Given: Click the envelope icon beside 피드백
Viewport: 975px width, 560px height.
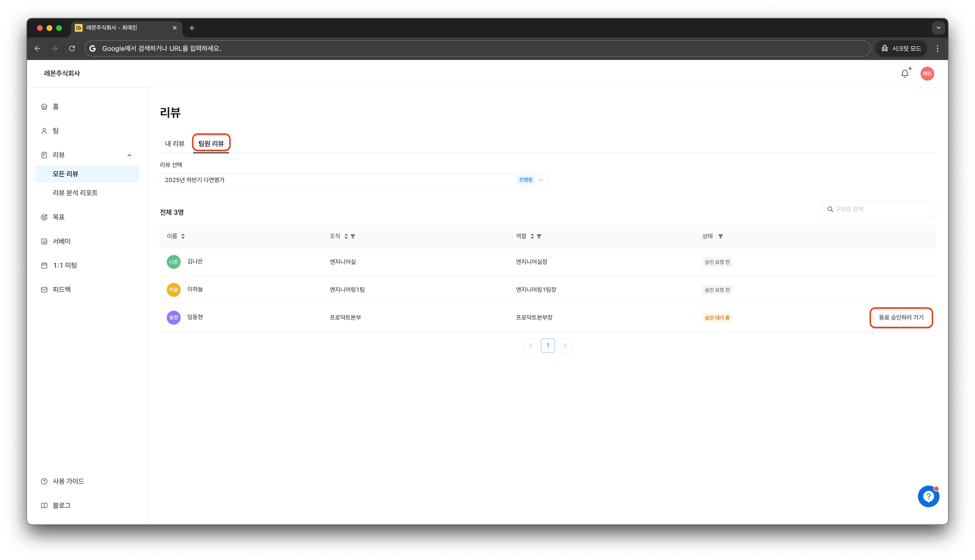Looking at the screenshot, I should coord(44,290).
